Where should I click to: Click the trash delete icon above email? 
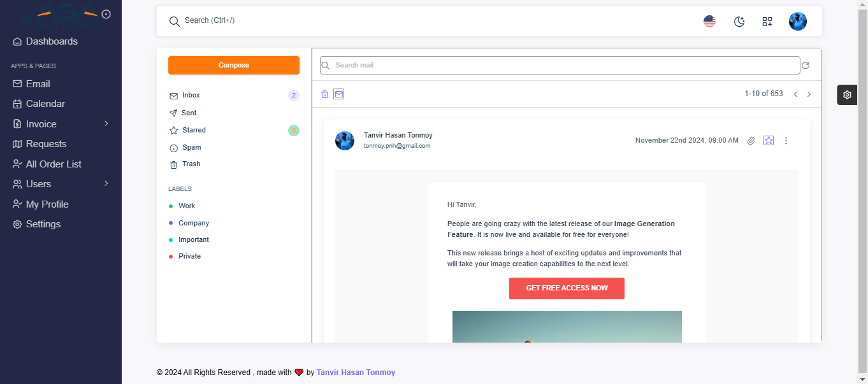(x=324, y=94)
